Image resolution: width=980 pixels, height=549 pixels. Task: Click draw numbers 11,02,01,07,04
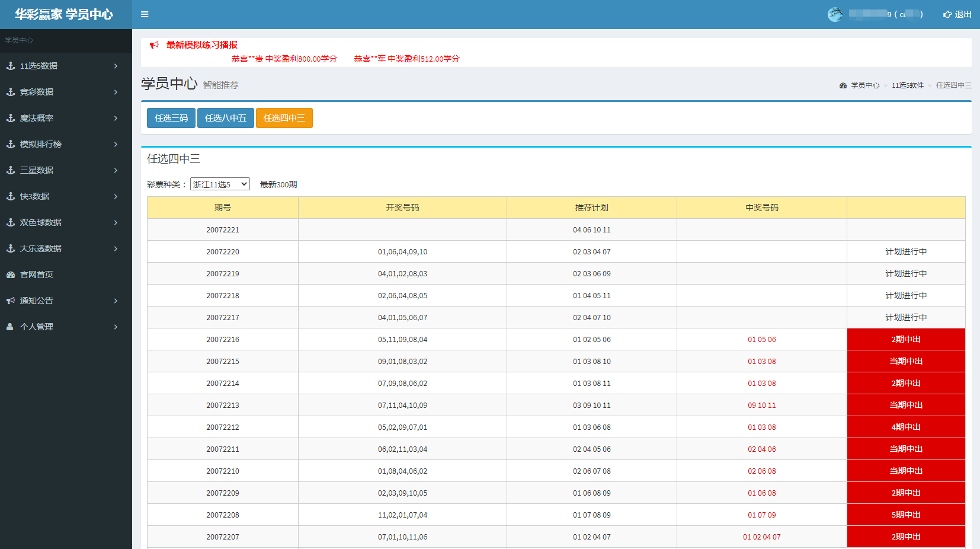point(402,515)
